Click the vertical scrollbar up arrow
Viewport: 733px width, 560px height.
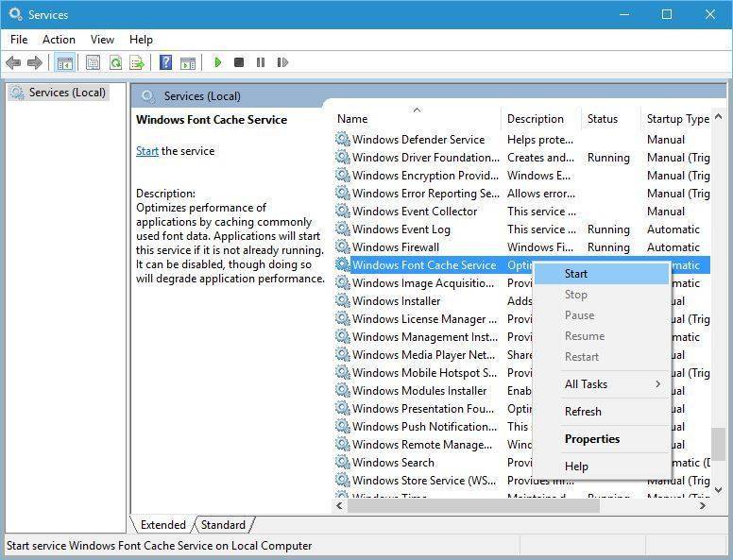[719, 116]
